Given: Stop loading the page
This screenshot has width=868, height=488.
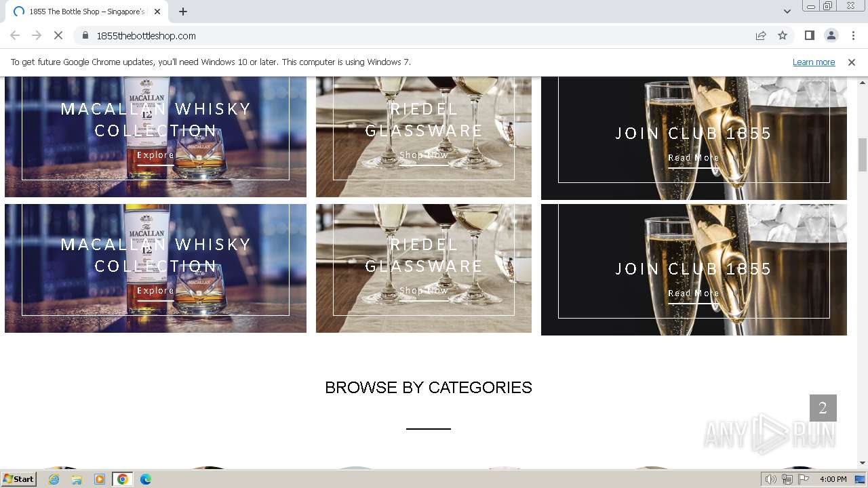Looking at the screenshot, I should click(x=58, y=35).
